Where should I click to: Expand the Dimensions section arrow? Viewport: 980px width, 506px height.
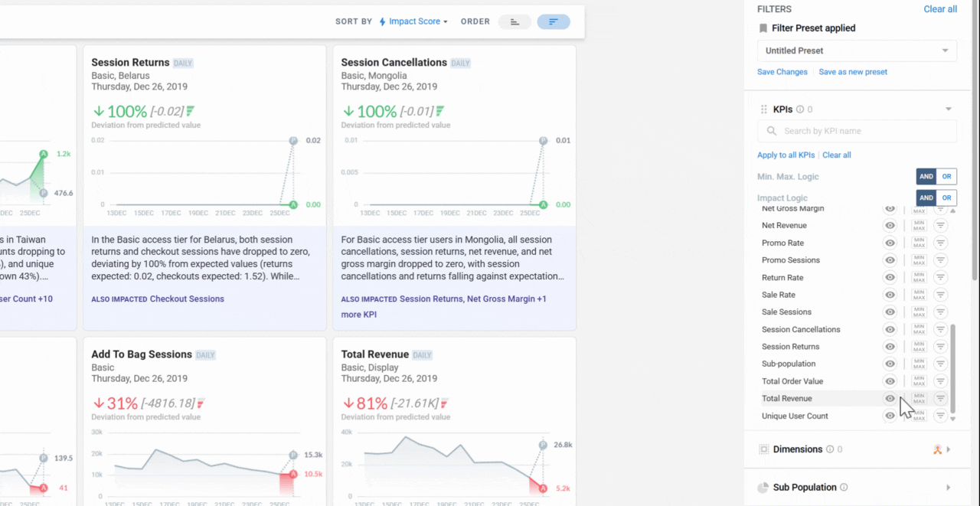[x=949, y=449]
